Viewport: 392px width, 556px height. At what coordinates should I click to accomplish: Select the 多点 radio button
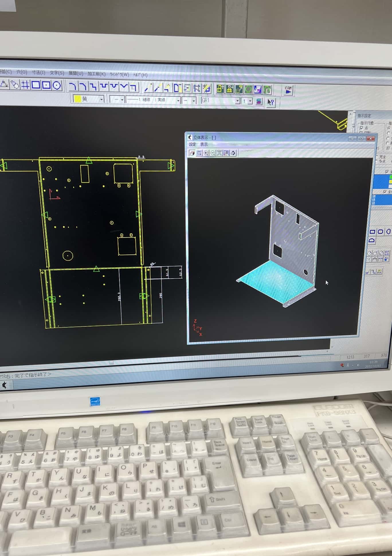(377, 161)
